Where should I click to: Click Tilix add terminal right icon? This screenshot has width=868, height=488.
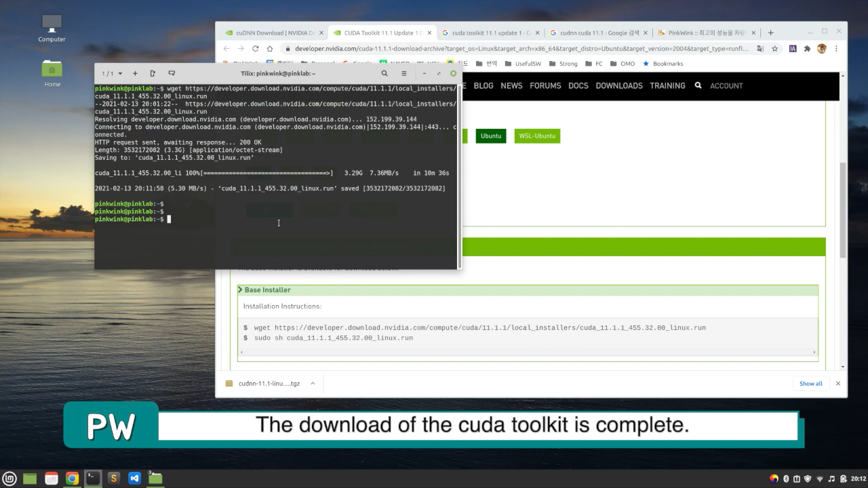pyautogui.click(x=153, y=73)
